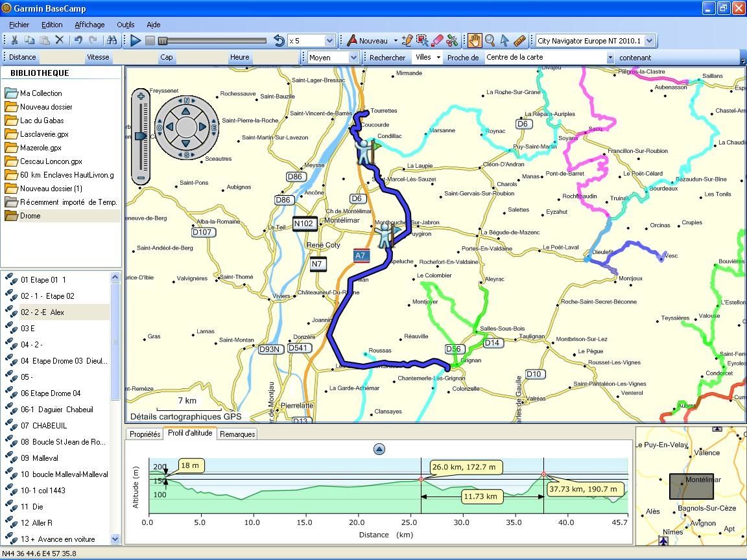Screen dimensions: 747x560
Task: Start track playback with the play button
Action: [136, 40]
